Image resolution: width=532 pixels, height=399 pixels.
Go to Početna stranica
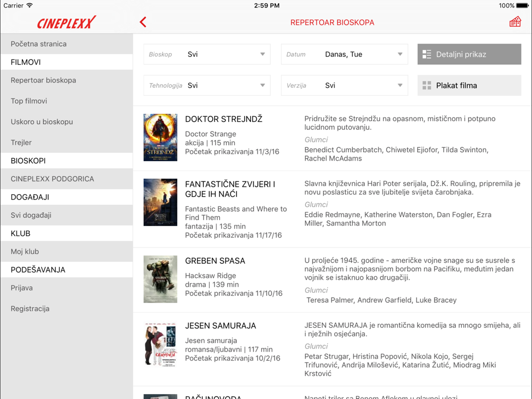coord(66,44)
